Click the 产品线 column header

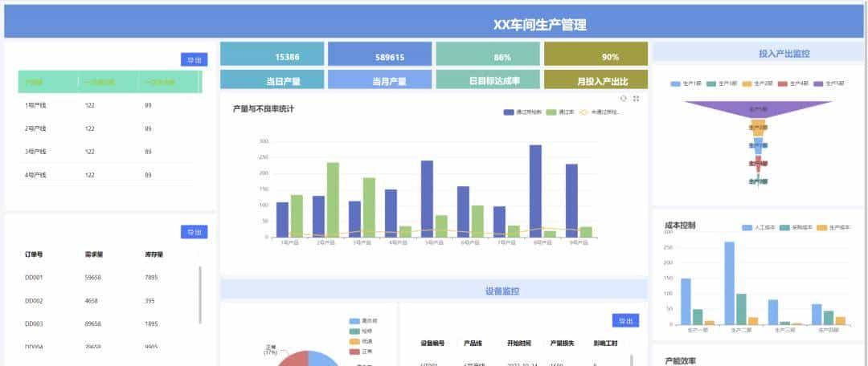pos(473,344)
